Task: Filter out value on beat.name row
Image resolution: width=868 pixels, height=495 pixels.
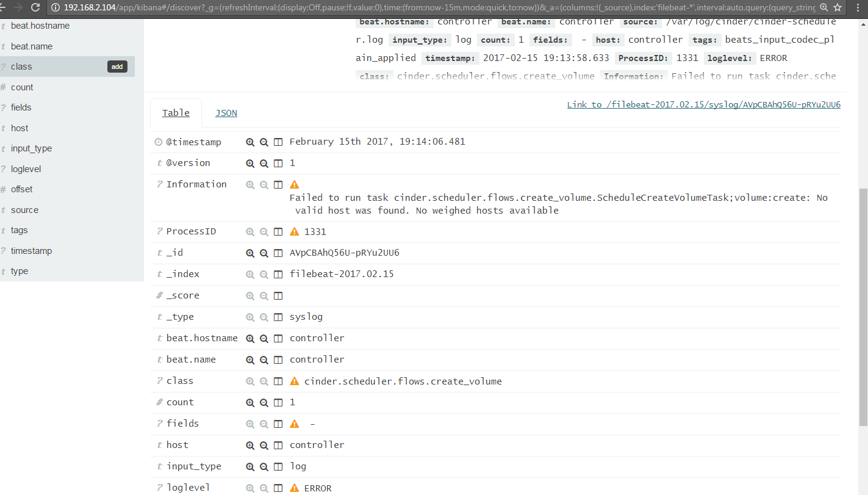Action: point(264,360)
